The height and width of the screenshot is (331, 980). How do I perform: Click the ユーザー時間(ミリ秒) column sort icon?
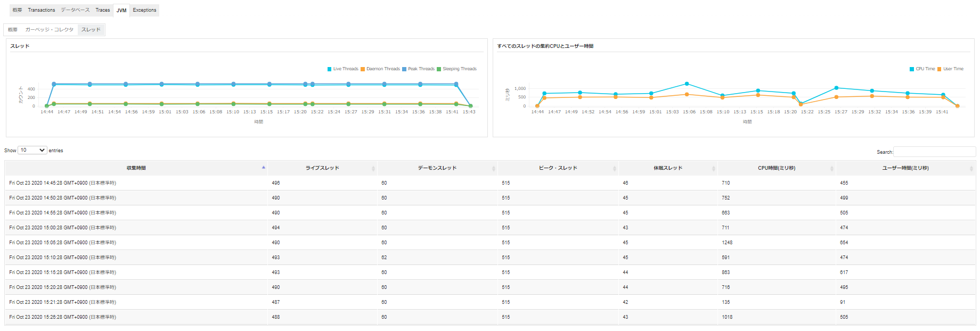click(971, 168)
